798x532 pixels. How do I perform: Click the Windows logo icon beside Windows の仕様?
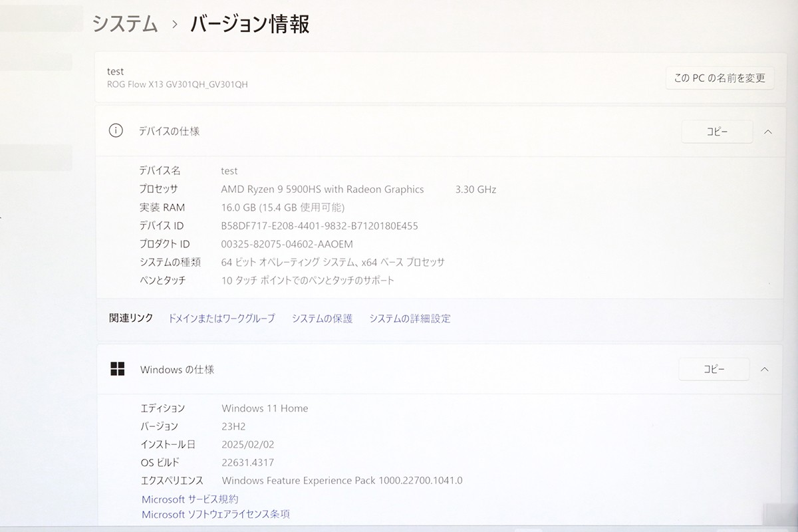[x=118, y=369]
